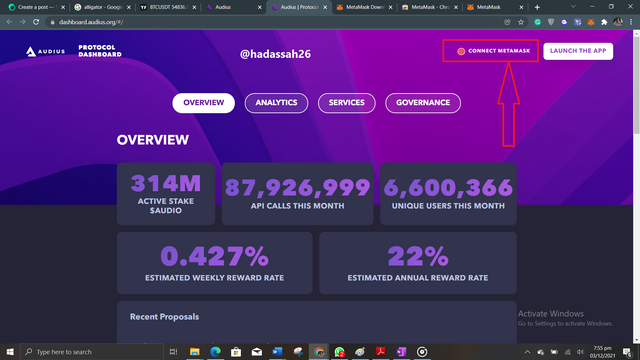Click the Audius logo in header

pos(45,51)
